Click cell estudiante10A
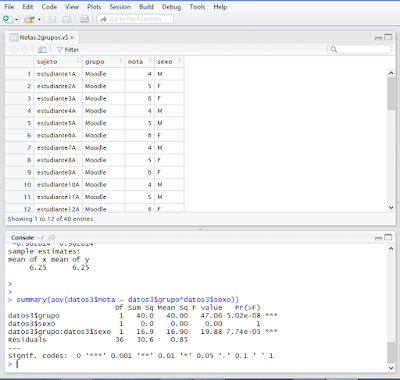The image size is (400, 380). coord(58,185)
